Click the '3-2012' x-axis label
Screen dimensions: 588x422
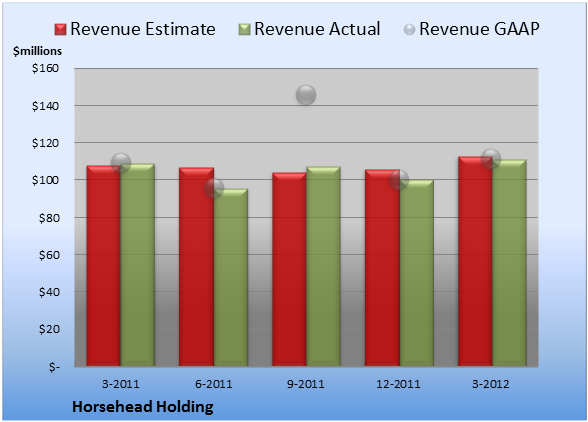(491, 384)
